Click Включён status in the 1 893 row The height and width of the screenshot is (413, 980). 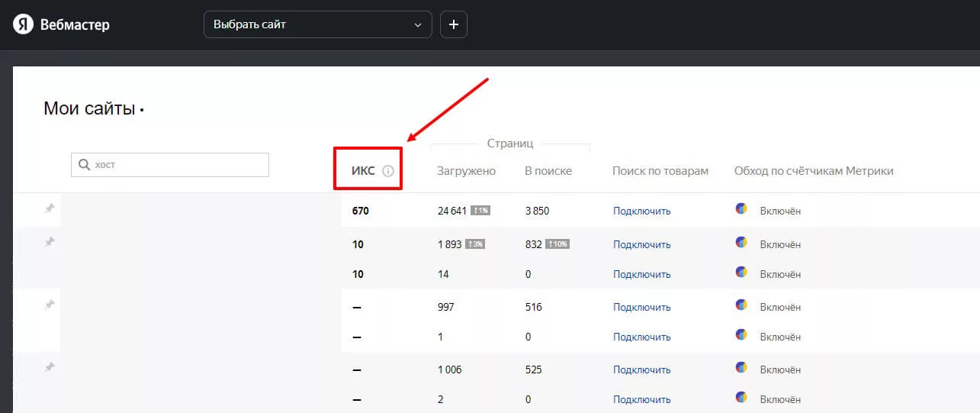pos(780,245)
